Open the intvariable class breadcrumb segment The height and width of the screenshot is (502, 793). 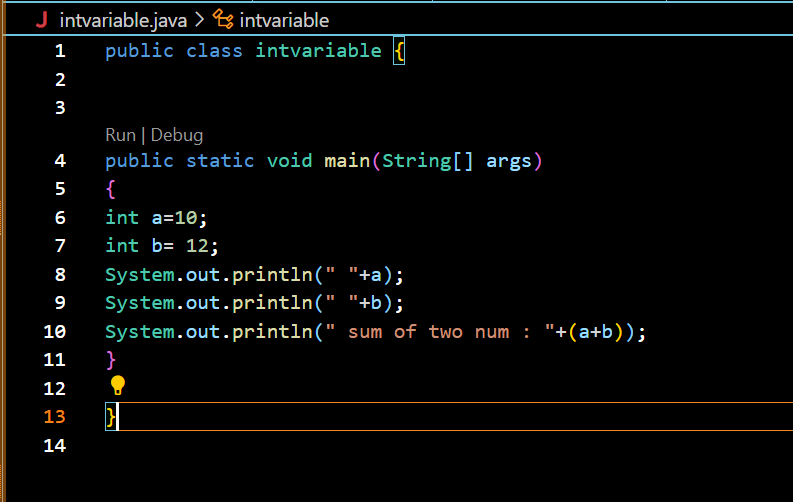284,21
